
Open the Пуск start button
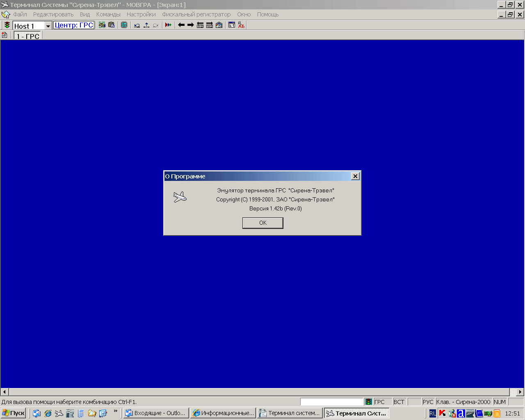(x=14, y=413)
